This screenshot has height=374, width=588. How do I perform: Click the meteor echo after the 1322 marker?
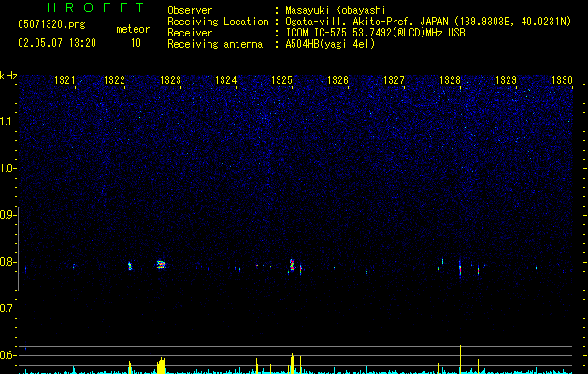(130, 266)
